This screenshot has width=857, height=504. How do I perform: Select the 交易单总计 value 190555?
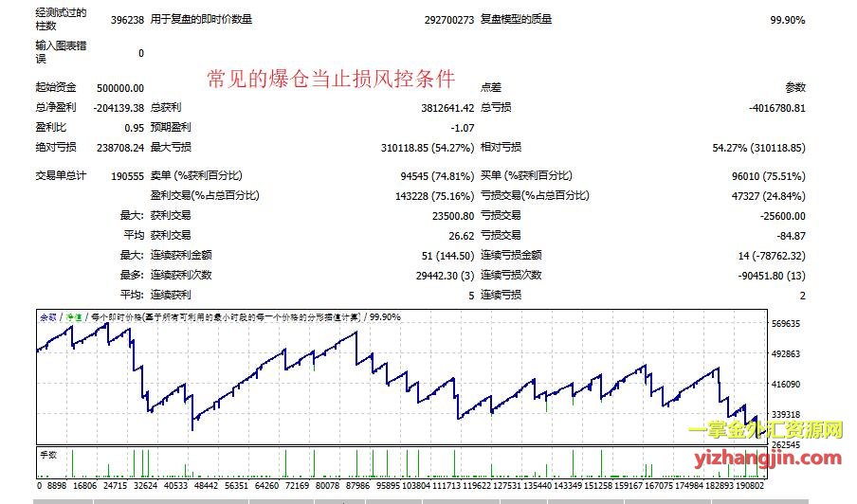click(x=127, y=175)
